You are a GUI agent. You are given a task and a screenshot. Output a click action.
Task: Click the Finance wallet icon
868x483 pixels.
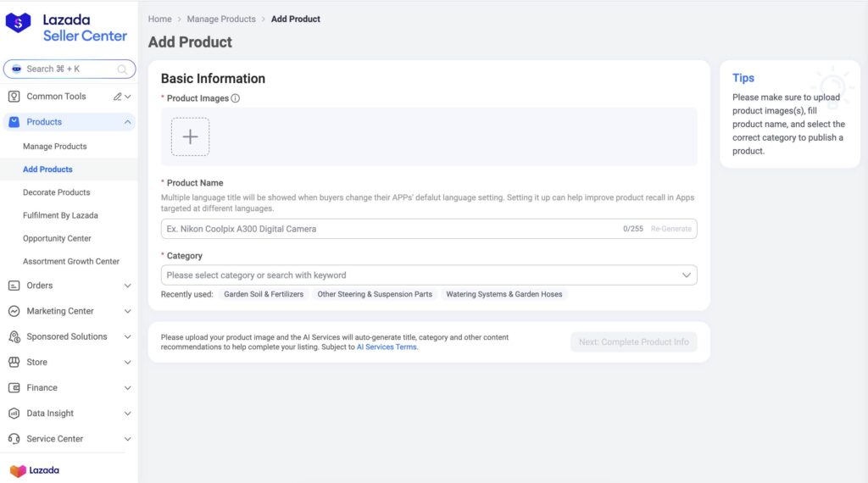coord(14,388)
